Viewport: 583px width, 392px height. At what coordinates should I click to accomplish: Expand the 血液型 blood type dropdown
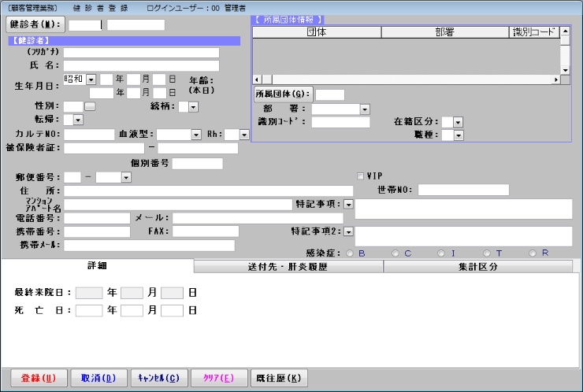tap(196, 135)
